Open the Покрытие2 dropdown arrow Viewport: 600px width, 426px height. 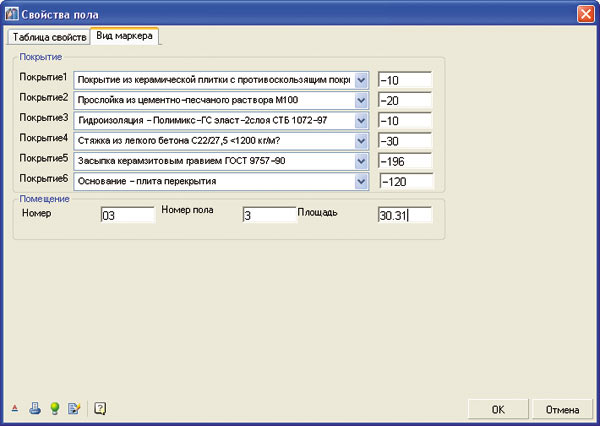pyautogui.click(x=362, y=101)
